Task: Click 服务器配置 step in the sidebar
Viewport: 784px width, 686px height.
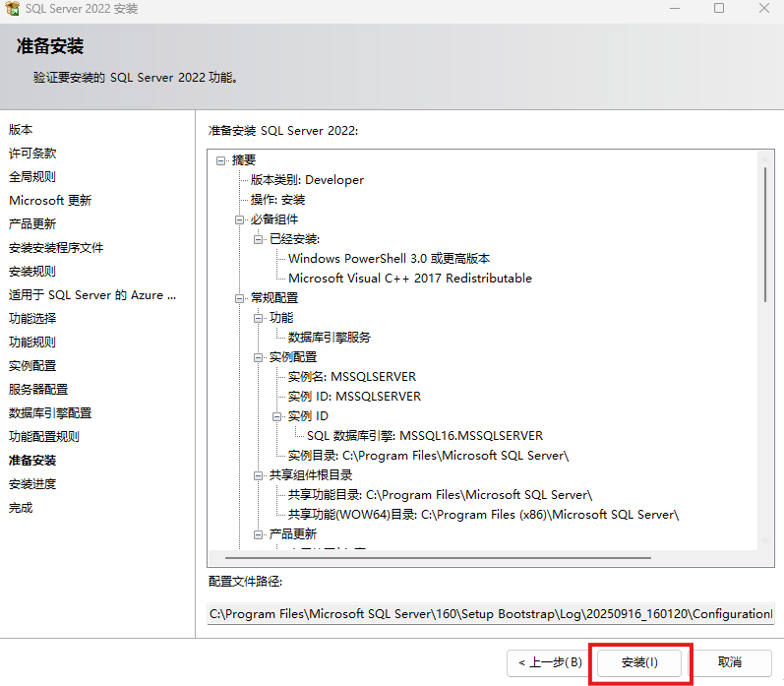Action: (x=38, y=390)
